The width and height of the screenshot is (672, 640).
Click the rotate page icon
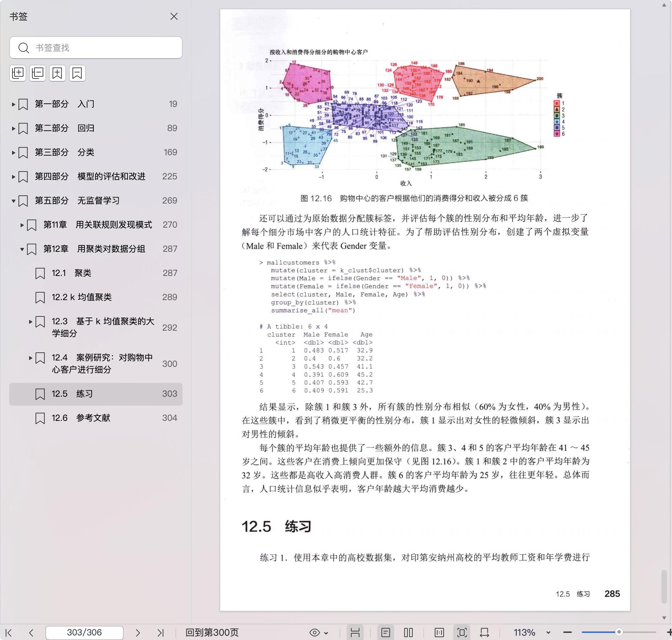tap(484, 633)
